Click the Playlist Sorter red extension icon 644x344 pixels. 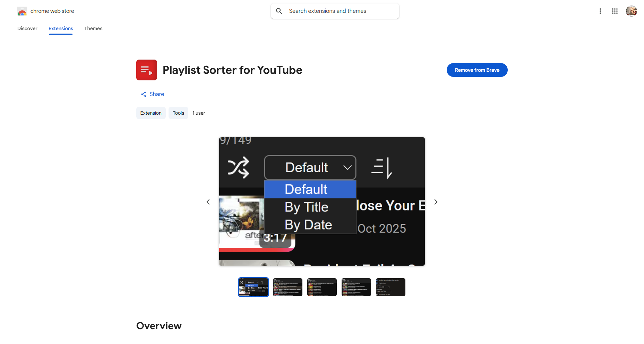tap(146, 70)
